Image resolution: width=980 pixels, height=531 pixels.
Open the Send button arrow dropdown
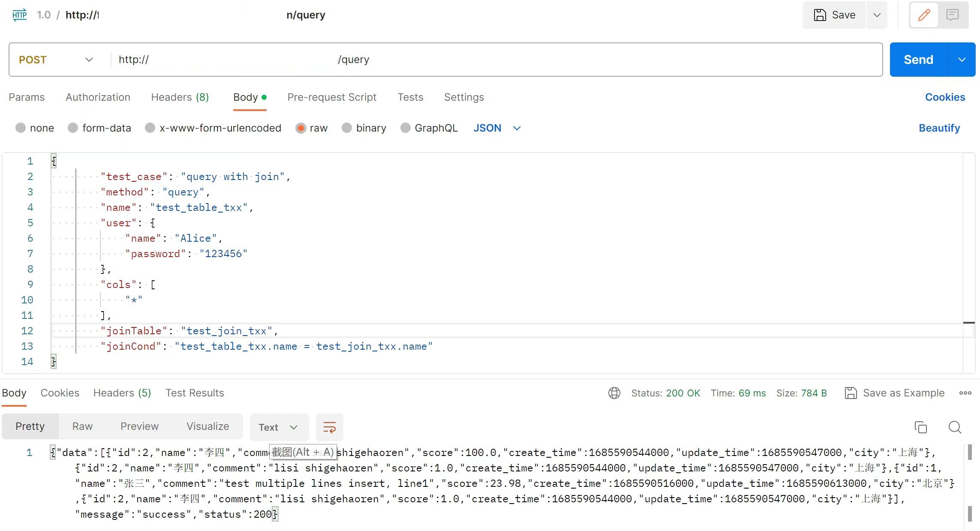[962, 60]
